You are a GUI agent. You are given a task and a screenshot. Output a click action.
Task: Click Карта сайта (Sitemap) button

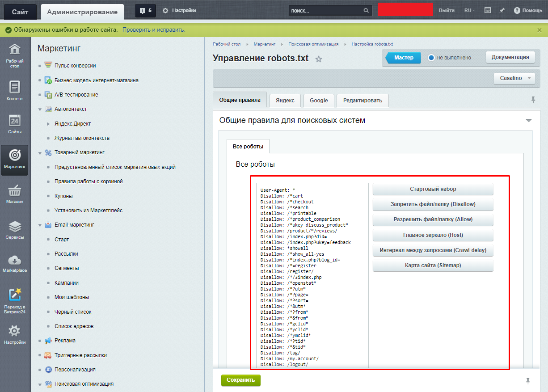coord(433,266)
